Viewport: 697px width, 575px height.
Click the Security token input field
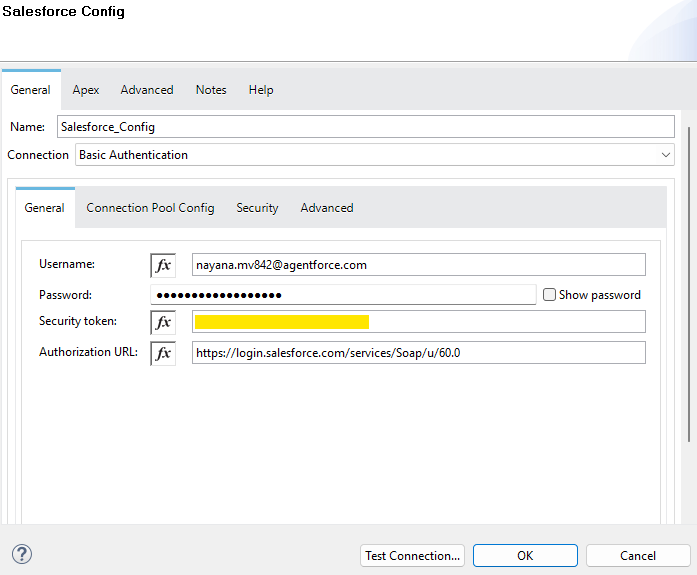pos(419,322)
